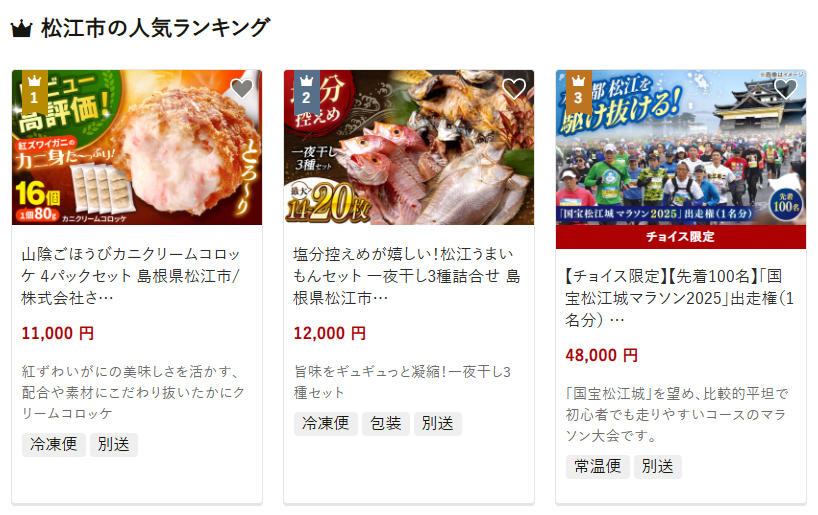Click the rank 2 crown badge
Image resolution: width=818 pixels, height=515 pixels.
pos(307,92)
